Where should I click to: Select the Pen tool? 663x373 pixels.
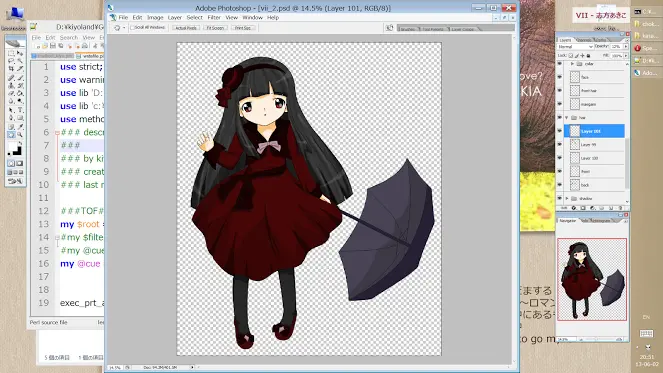(11, 117)
